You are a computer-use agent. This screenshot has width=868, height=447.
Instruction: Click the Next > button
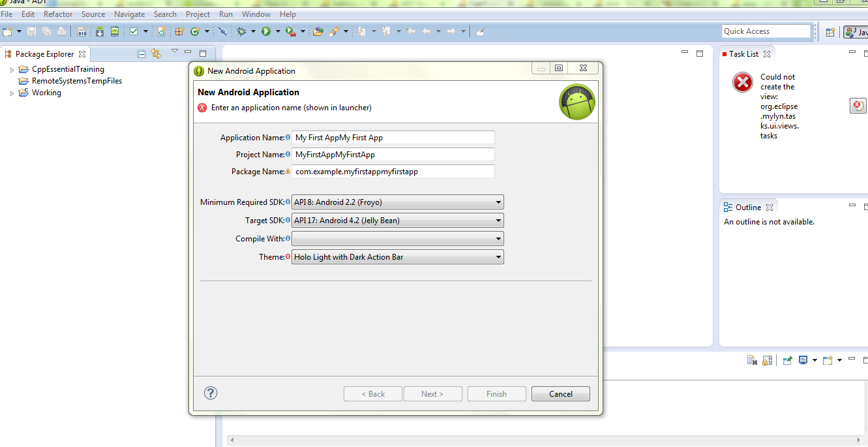(432, 394)
